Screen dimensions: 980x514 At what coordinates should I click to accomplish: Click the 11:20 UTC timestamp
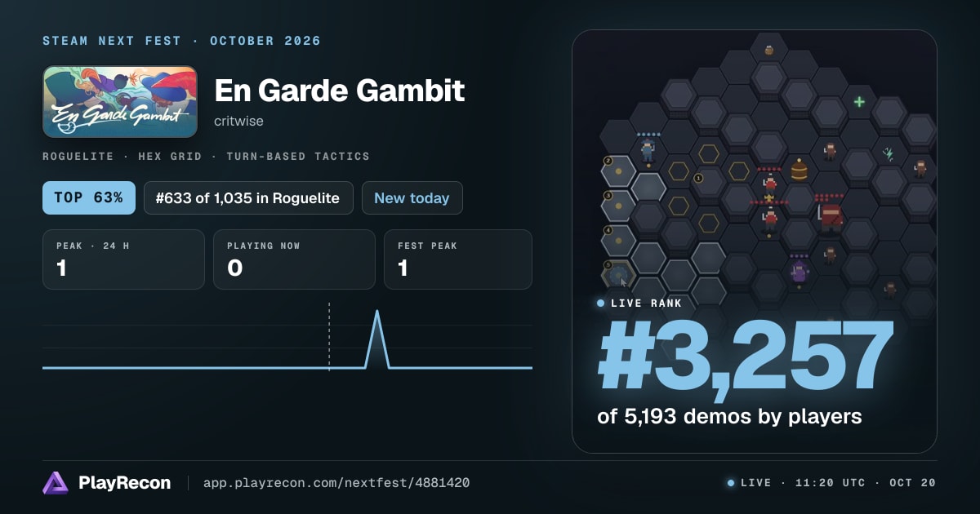829,483
